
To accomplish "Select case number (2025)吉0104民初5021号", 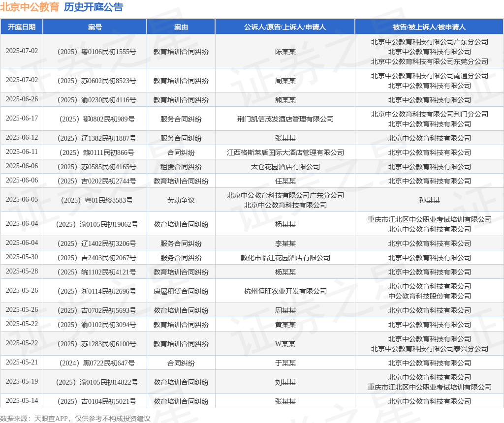I will [97, 401].
